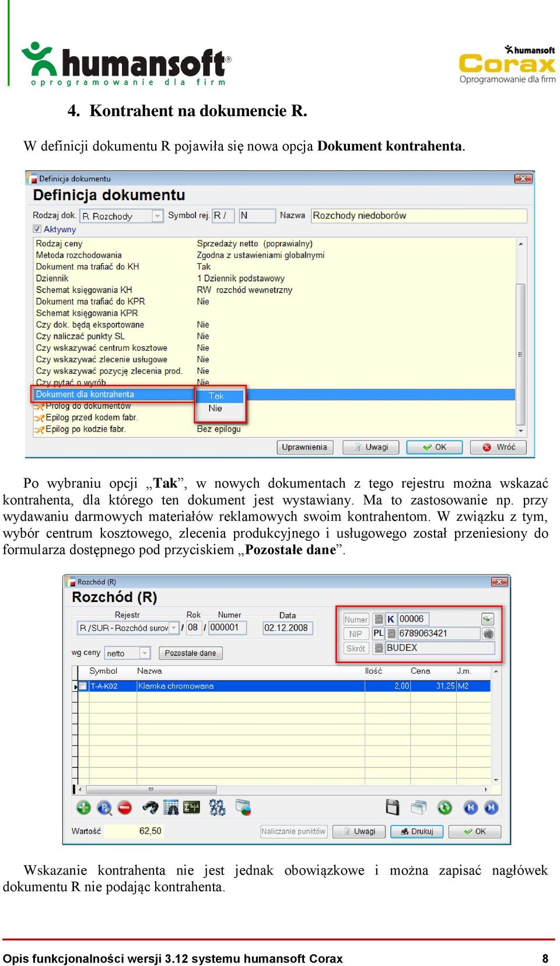Select the Dokument dla kontrahenta row
560x966 pixels.
click(274, 395)
